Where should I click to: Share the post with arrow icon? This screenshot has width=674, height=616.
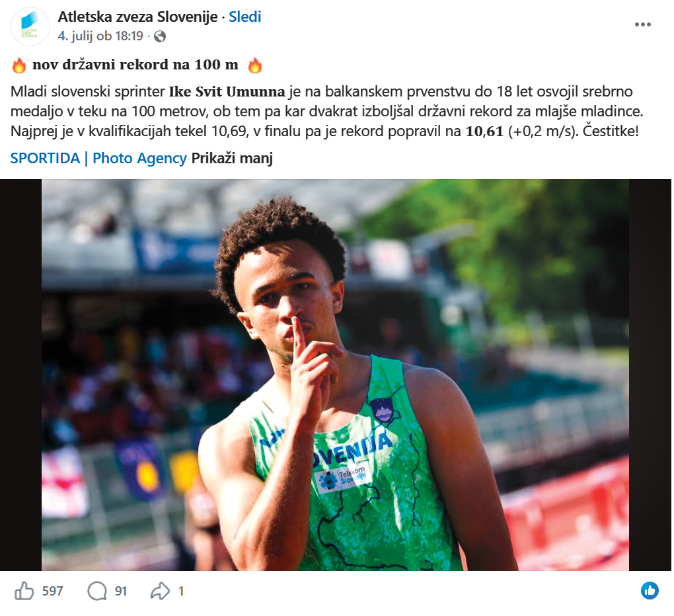click(160, 591)
